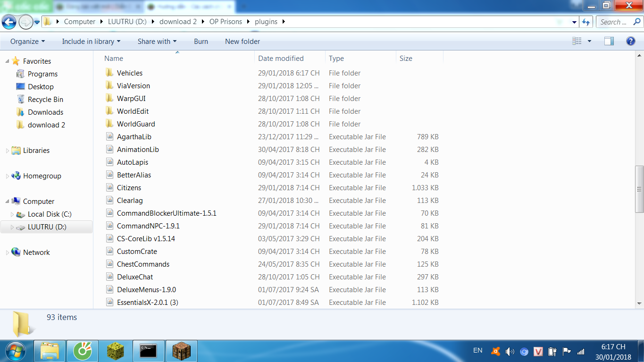Select the WarpGUI folder icon

(x=109, y=98)
